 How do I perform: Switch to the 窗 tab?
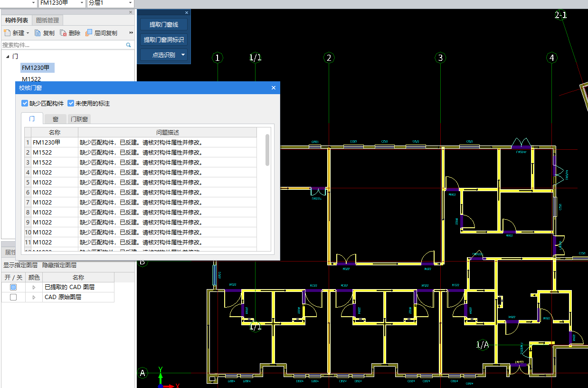click(56, 119)
